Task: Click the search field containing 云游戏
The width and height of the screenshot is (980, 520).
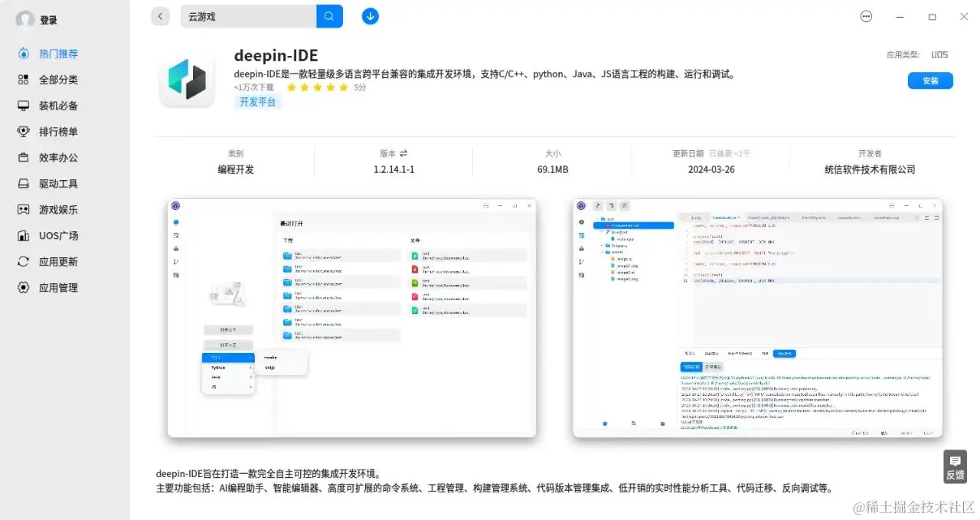Action: tap(248, 16)
